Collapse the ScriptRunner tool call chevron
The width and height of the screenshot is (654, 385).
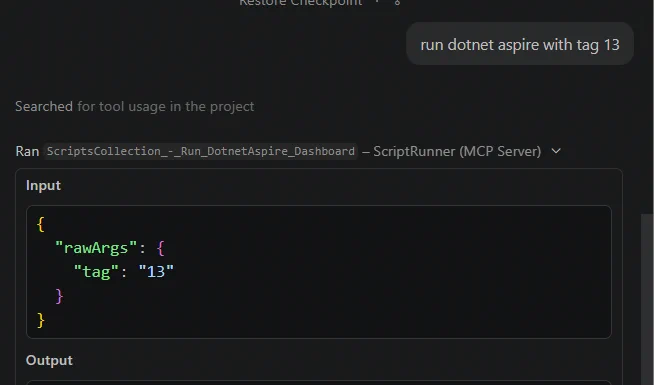click(556, 151)
